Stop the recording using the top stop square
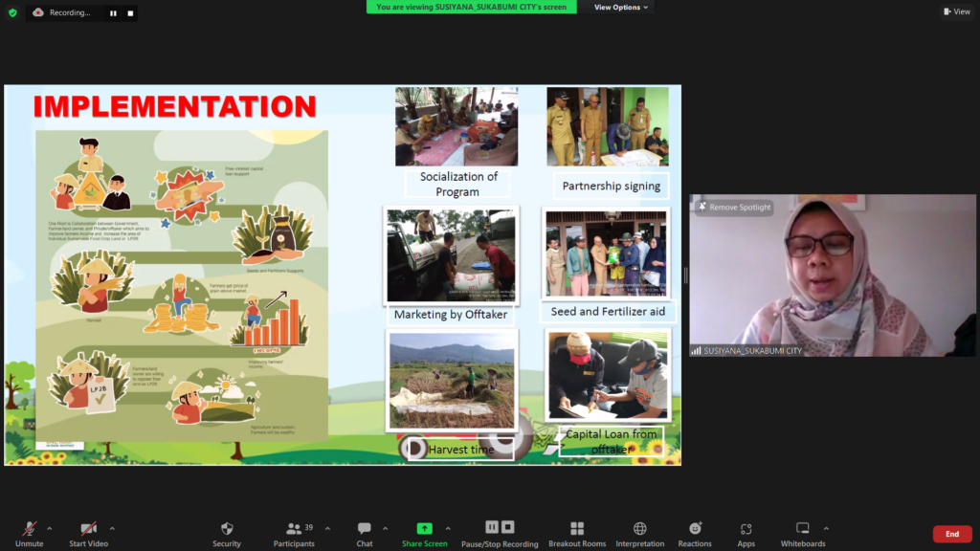 (x=130, y=13)
